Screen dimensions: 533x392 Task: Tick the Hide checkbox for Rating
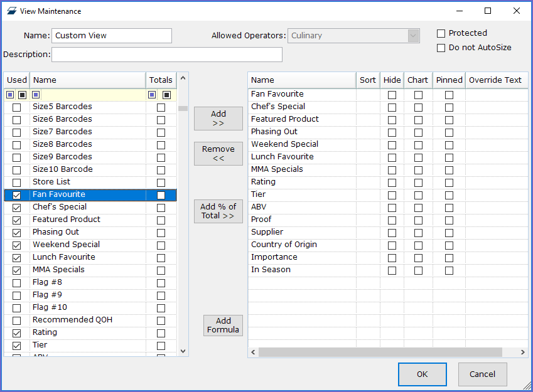pos(392,183)
